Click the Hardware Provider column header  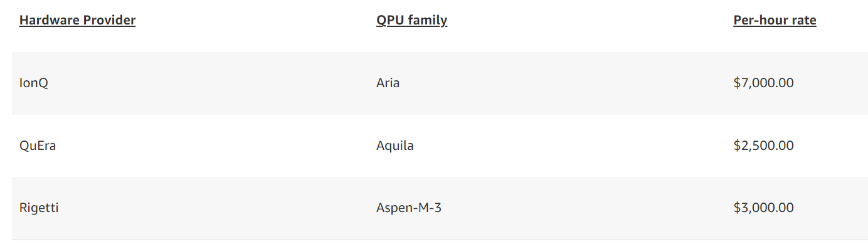tap(77, 20)
